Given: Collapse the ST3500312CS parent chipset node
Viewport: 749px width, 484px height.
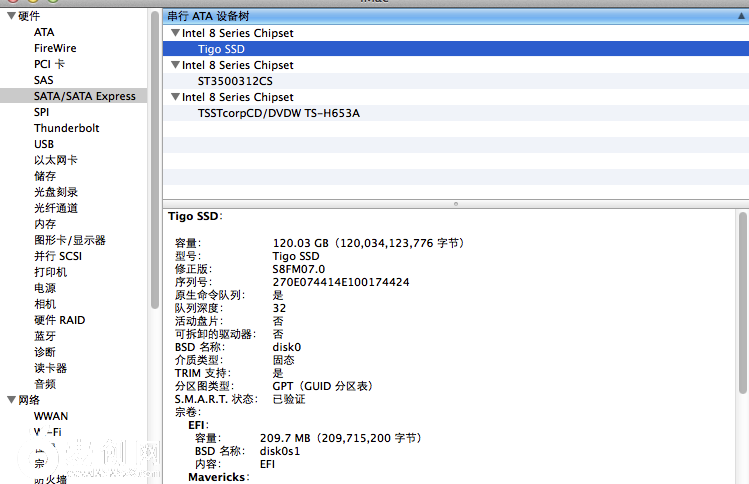Looking at the screenshot, I should [x=175, y=65].
